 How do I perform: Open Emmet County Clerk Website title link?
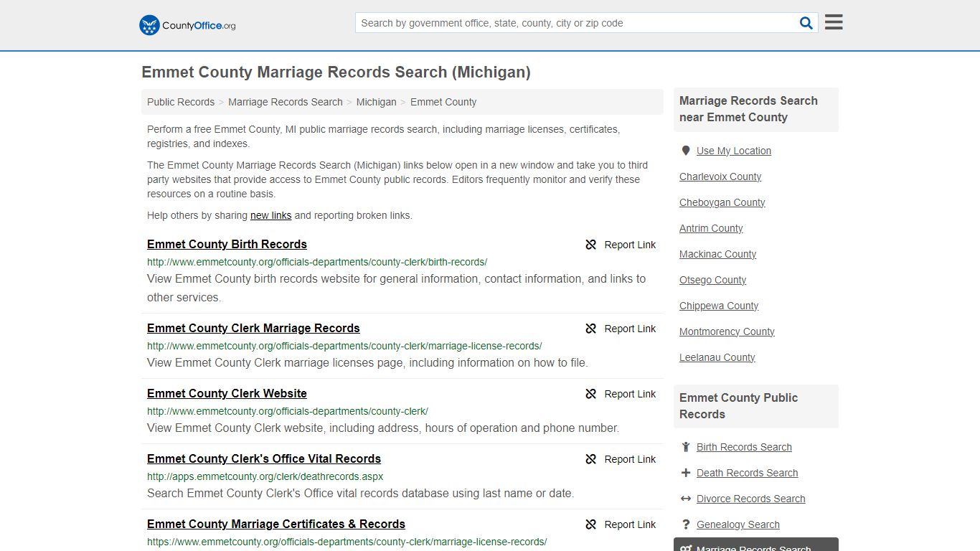[x=227, y=393]
